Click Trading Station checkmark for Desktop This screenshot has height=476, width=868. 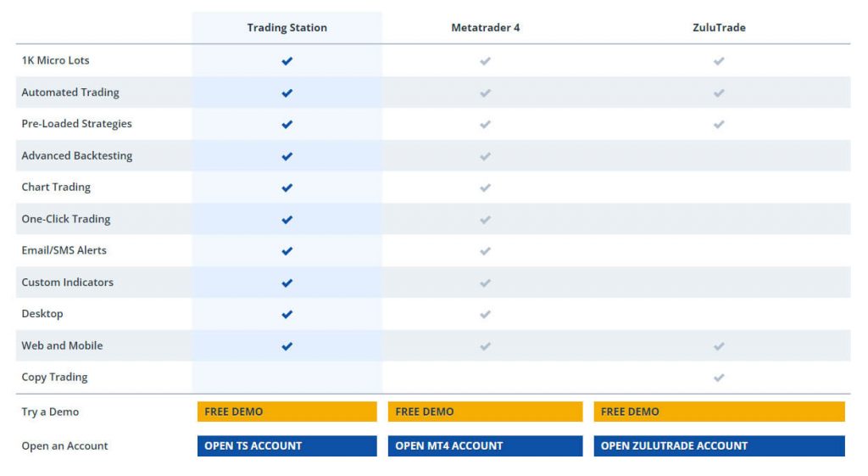pyautogui.click(x=287, y=315)
